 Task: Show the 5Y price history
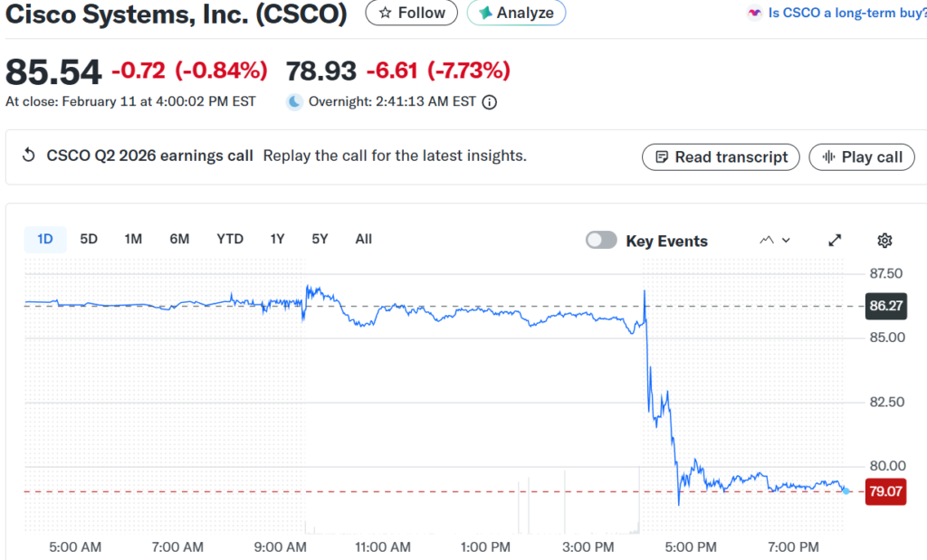click(x=320, y=239)
